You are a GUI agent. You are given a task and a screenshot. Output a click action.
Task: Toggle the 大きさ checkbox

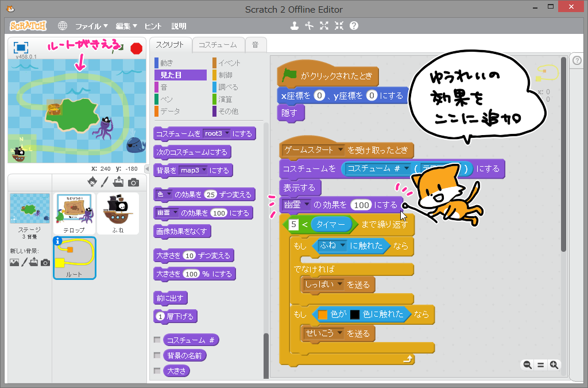[x=157, y=371]
